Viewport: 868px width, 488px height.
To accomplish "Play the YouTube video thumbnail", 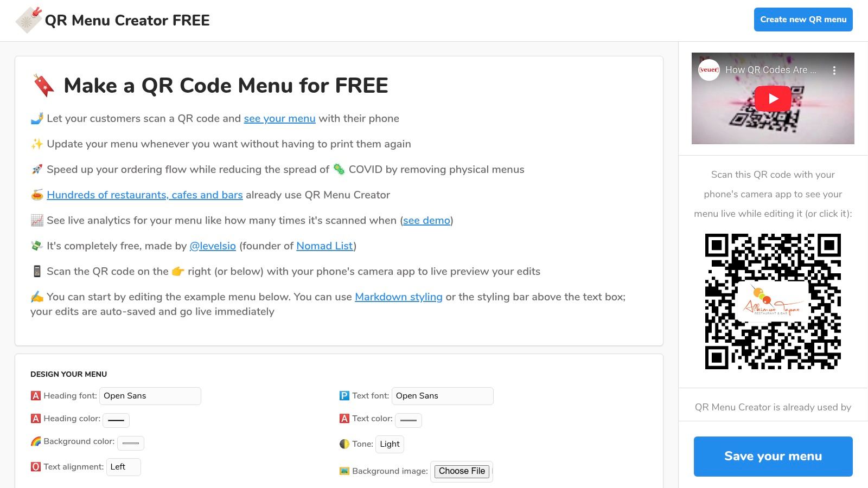I will click(x=773, y=99).
